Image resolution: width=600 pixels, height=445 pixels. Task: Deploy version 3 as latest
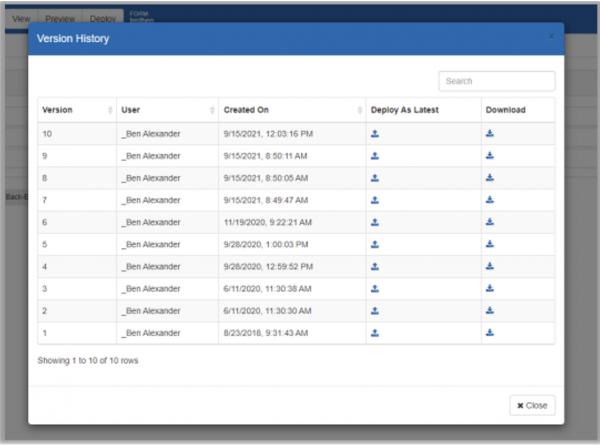pos(375,289)
